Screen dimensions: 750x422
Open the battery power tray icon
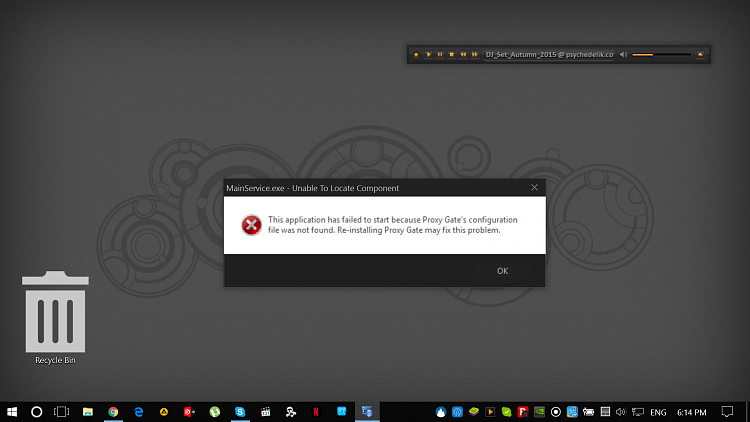click(x=588, y=412)
